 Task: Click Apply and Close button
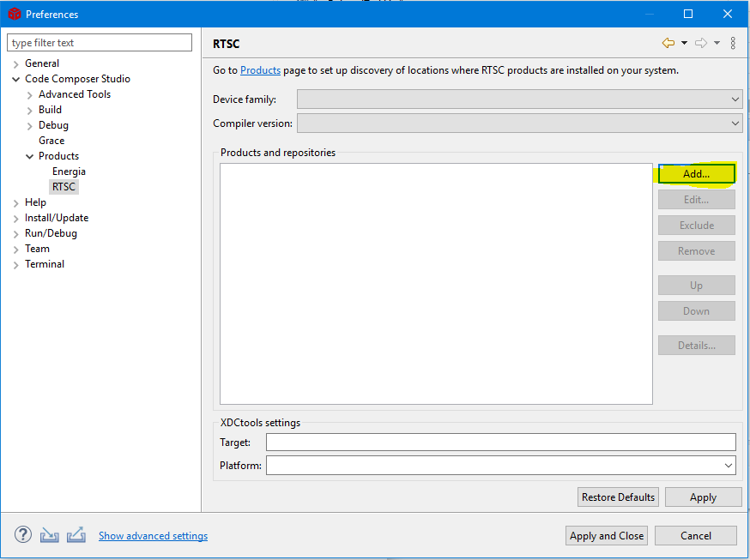(607, 536)
